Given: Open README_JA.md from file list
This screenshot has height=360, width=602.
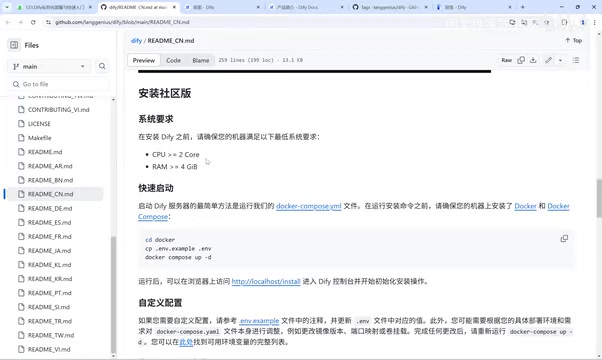Looking at the screenshot, I should (x=50, y=251).
